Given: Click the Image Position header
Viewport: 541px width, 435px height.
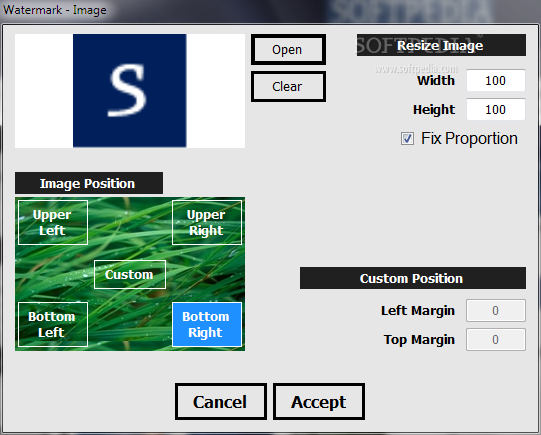Looking at the screenshot, I should pyautogui.click(x=89, y=183).
